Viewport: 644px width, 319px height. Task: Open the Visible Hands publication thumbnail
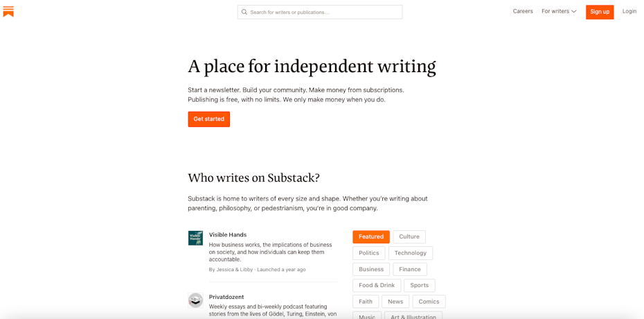tap(196, 238)
